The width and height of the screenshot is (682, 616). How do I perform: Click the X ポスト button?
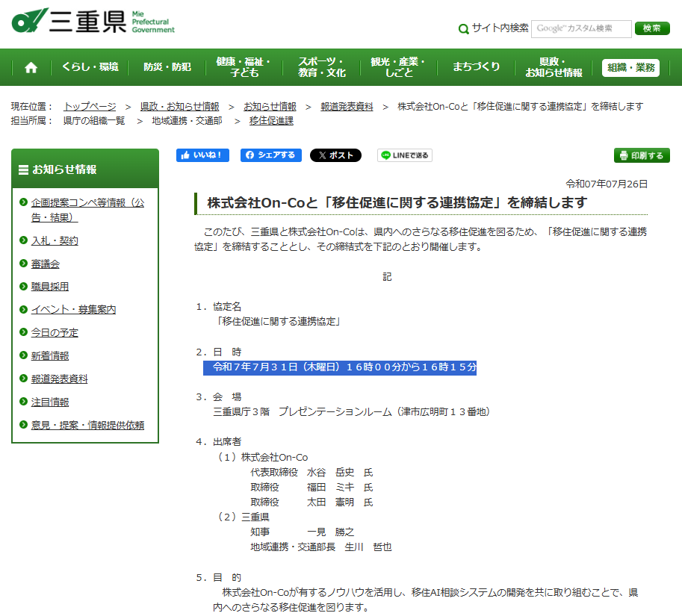pyautogui.click(x=335, y=155)
